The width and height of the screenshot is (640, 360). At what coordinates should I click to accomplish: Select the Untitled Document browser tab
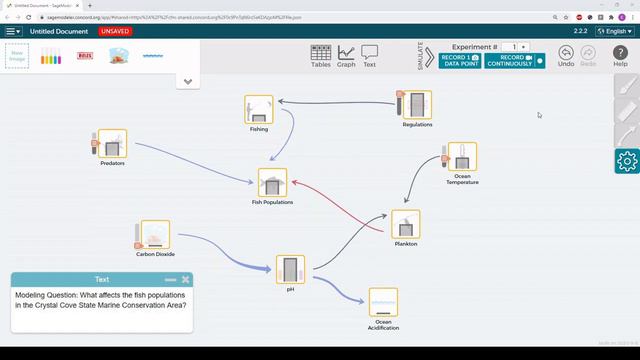(42, 6)
